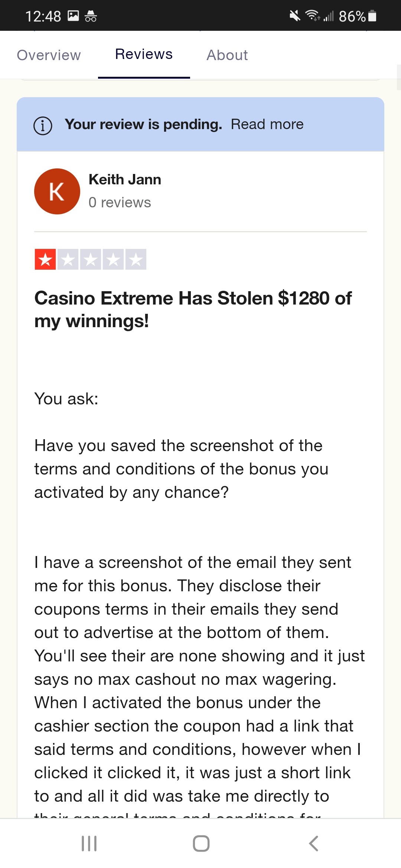Open the recent apps navigation button
The image size is (401, 868).
click(x=89, y=843)
